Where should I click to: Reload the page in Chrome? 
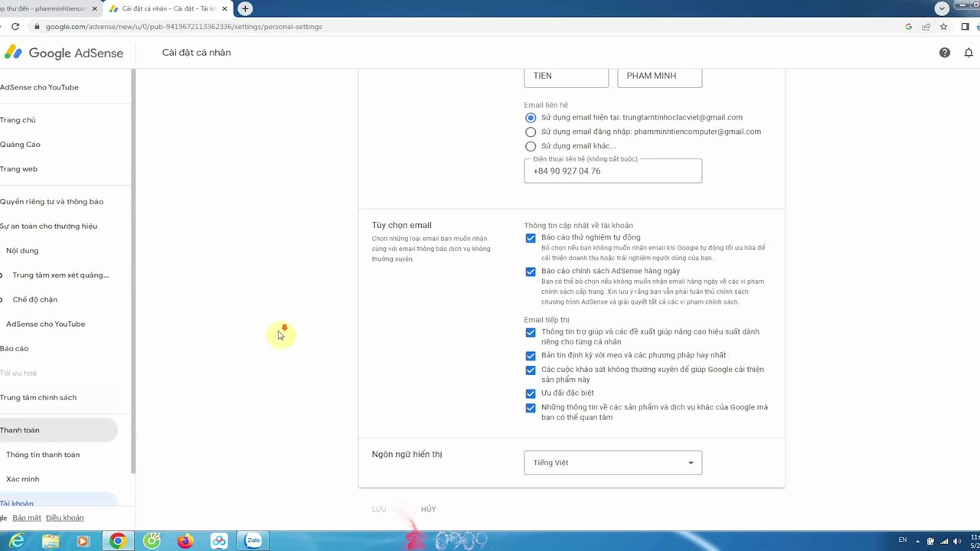click(15, 26)
